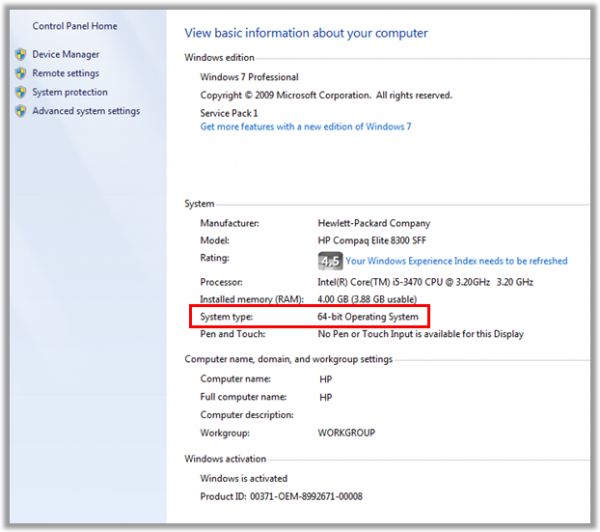Click the View basic information heading

click(306, 33)
